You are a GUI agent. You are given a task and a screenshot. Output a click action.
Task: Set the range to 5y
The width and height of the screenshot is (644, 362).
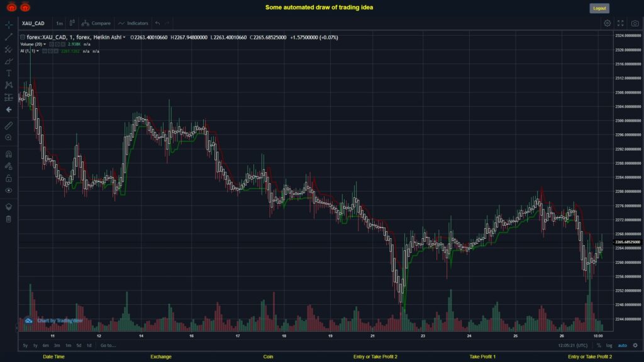tap(25, 346)
